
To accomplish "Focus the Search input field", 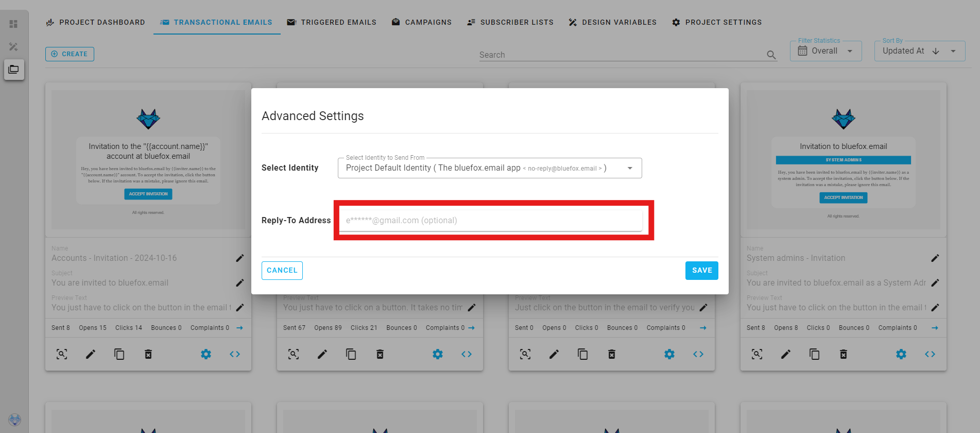I will (621, 55).
